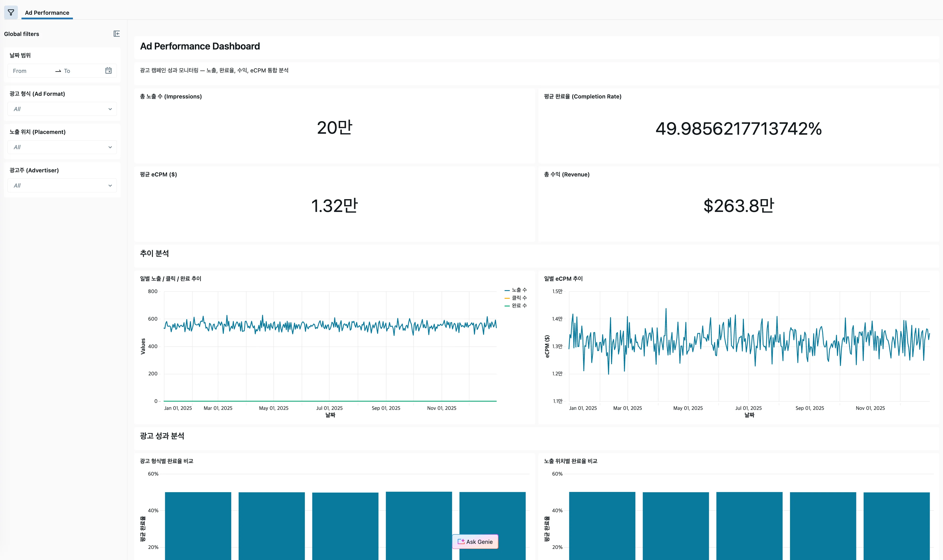Image resolution: width=943 pixels, height=560 pixels.
Task: Open the date range calendar picker
Action: tap(108, 70)
